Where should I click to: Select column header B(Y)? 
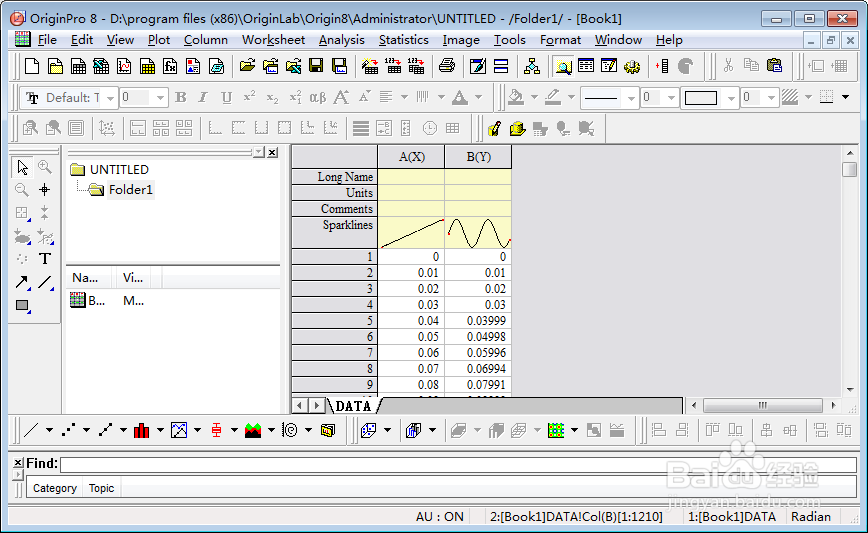click(x=478, y=157)
